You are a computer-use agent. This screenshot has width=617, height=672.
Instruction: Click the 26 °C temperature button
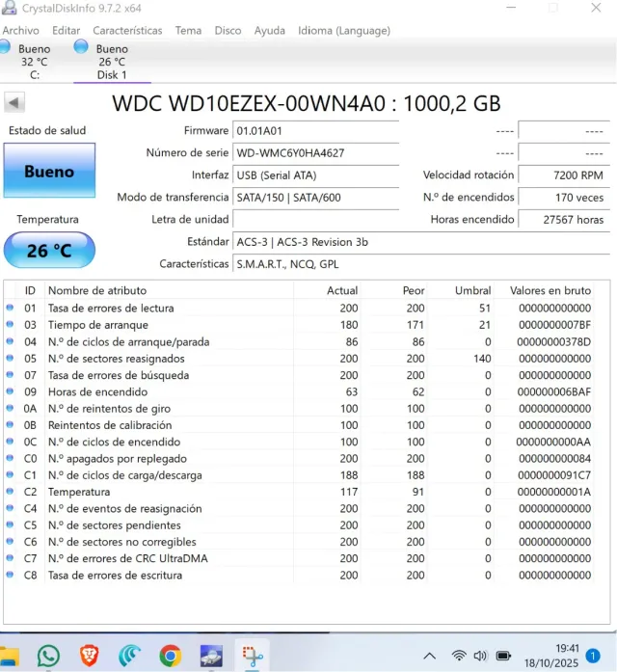coord(49,251)
